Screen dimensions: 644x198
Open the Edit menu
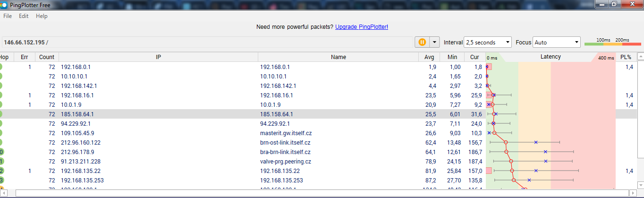pyautogui.click(x=24, y=16)
